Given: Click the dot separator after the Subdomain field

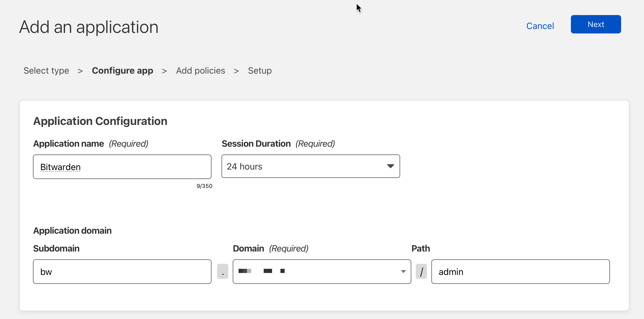Looking at the screenshot, I should 223,271.
